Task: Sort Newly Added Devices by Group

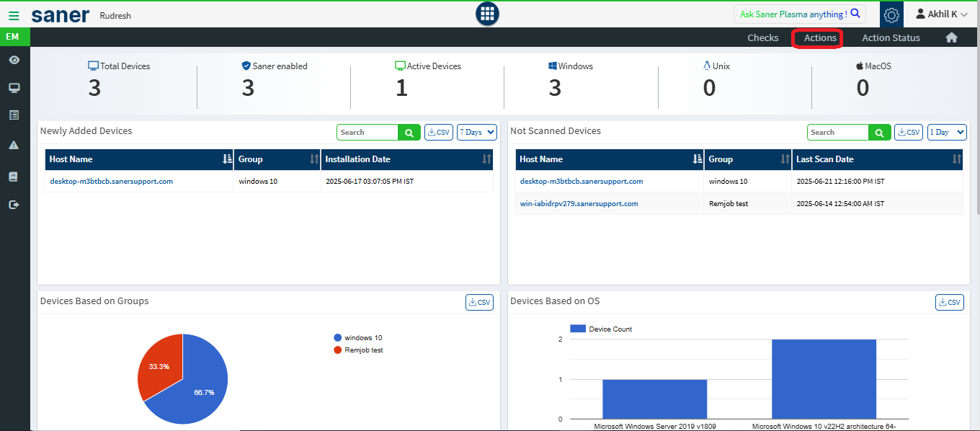Action: [314, 159]
